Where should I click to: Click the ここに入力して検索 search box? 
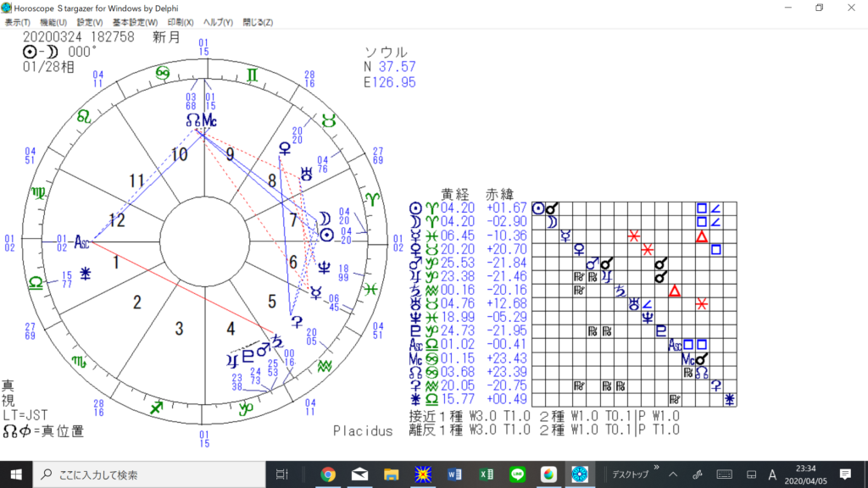click(149, 474)
